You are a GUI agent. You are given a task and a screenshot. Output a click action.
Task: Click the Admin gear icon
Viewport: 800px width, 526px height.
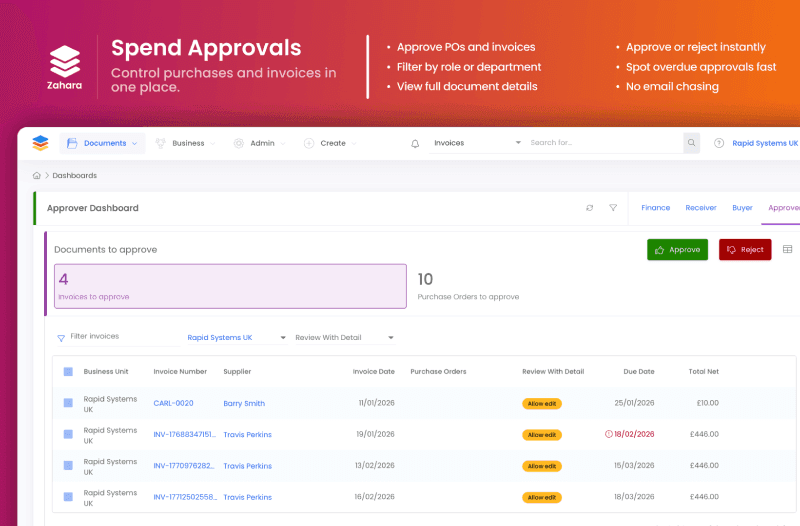(238, 143)
